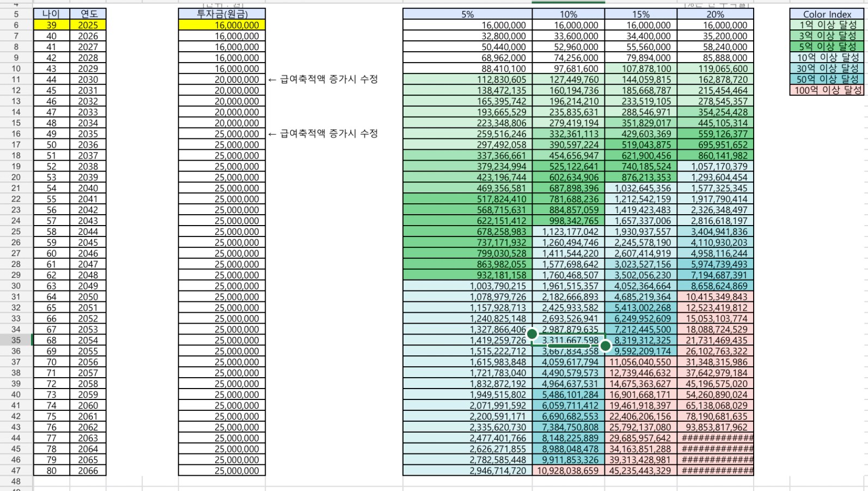Screen dimensions: 868x491
Task: Click the currently selected cell 3,311,667,598
Action: (568, 341)
